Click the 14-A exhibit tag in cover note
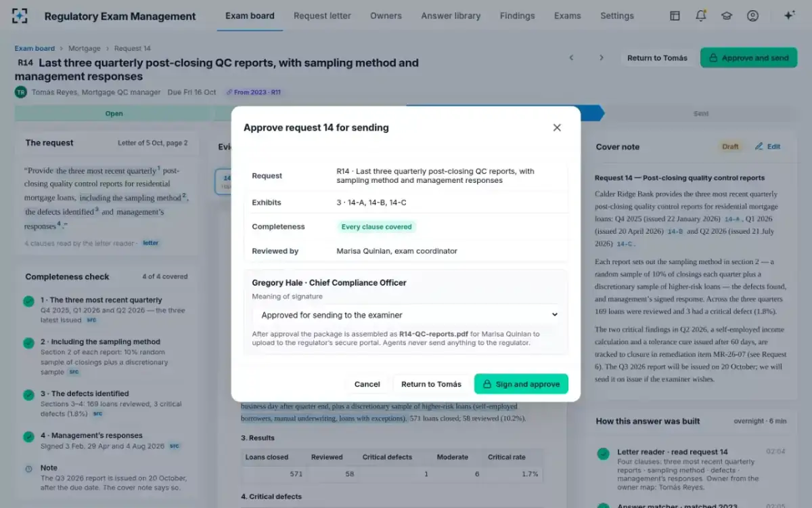The height and width of the screenshot is (508, 812). click(x=732, y=219)
